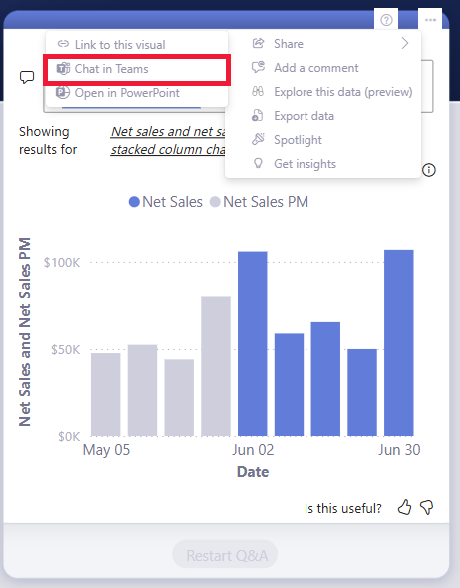This screenshot has height=588, width=460.
Task: Click the help question mark icon
Action: click(x=386, y=20)
